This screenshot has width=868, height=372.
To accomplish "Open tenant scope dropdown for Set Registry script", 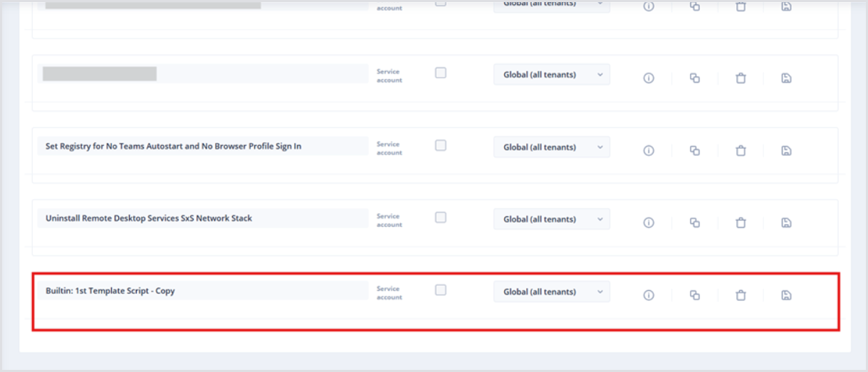I will [551, 147].
